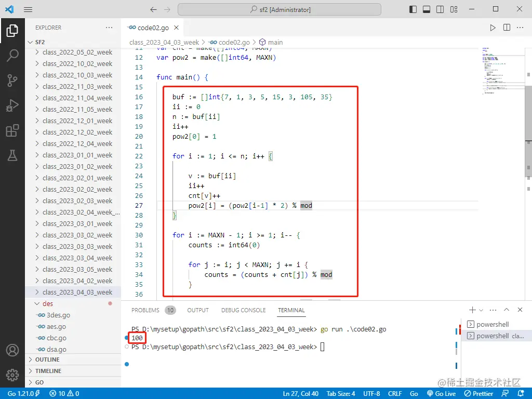532x399 pixels.
Task: Open the Source Control view
Action: (x=12, y=81)
